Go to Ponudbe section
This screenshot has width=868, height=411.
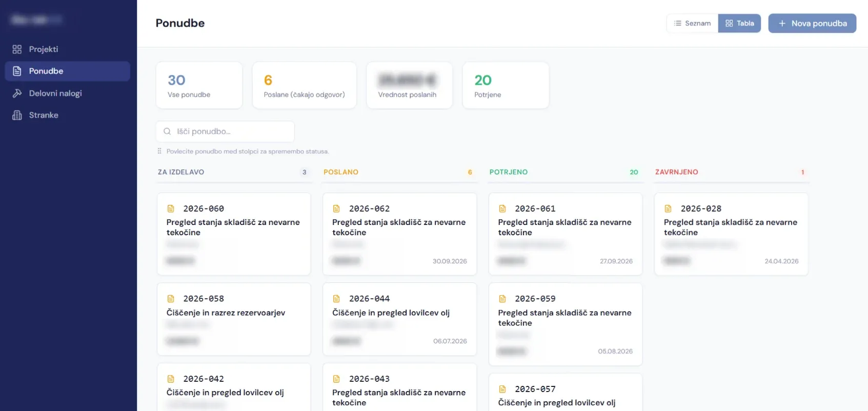coord(68,71)
